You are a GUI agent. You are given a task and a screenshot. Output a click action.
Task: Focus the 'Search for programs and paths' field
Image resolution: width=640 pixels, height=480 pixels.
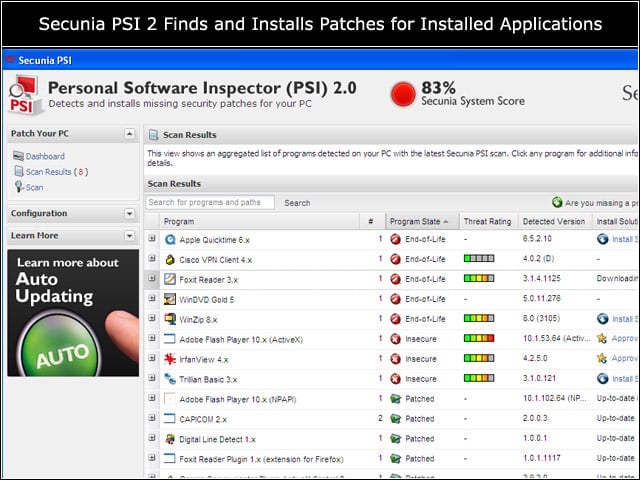click(x=210, y=202)
